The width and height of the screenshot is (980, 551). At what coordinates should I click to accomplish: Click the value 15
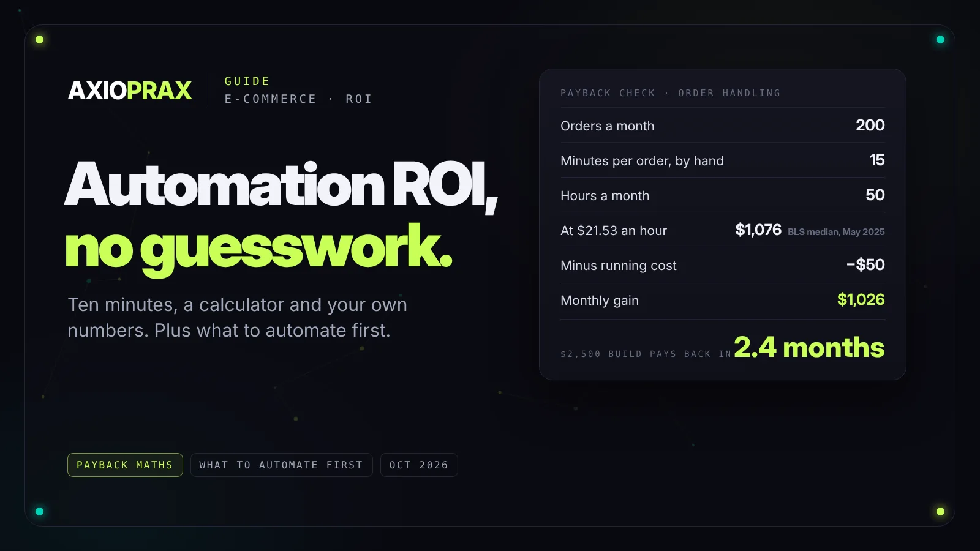tap(877, 160)
